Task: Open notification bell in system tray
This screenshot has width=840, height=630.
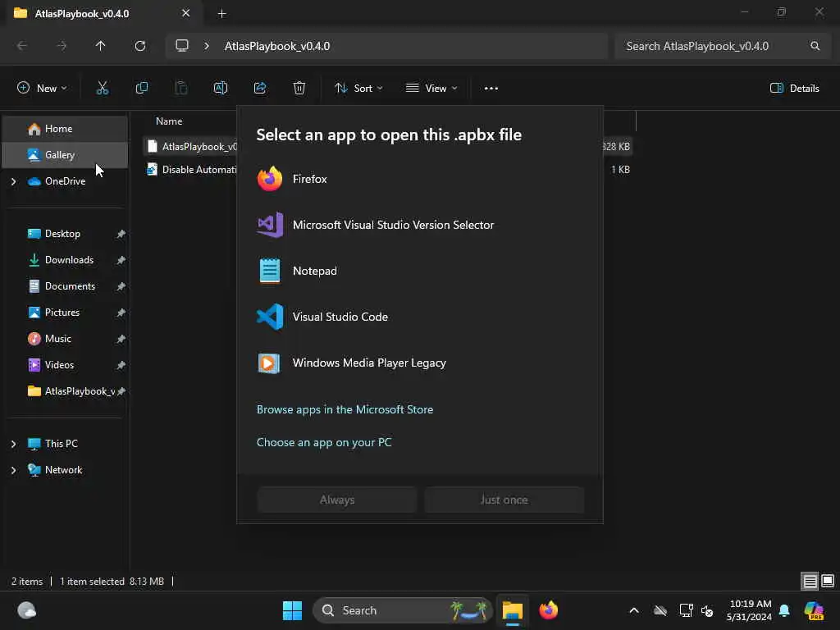Action: click(784, 610)
